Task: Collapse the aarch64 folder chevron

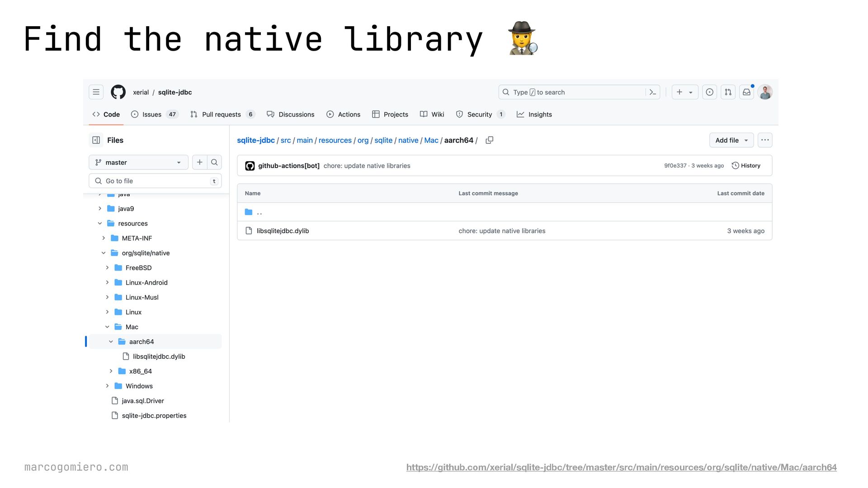Action: (x=111, y=342)
